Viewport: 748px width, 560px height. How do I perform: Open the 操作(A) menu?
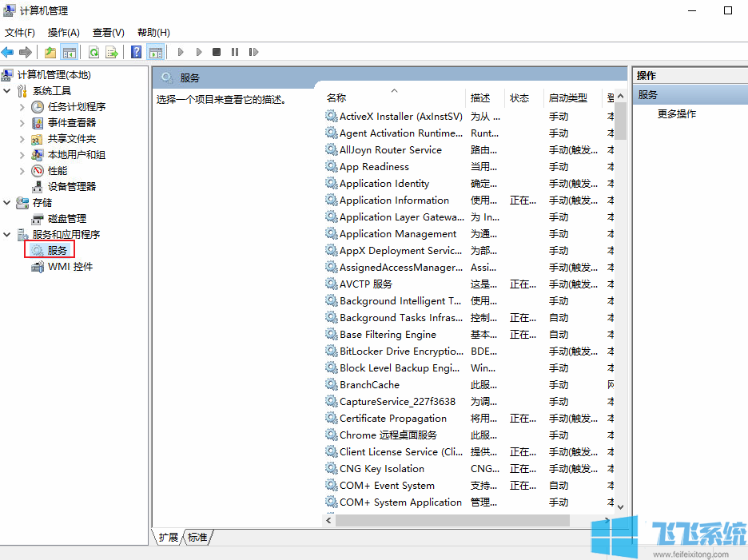63,33
